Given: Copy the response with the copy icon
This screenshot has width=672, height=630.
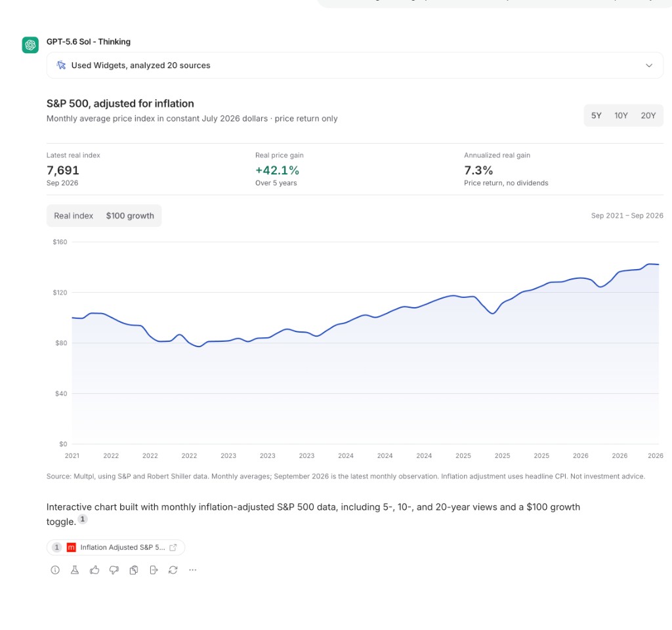Looking at the screenshot, I should (134, 570).
